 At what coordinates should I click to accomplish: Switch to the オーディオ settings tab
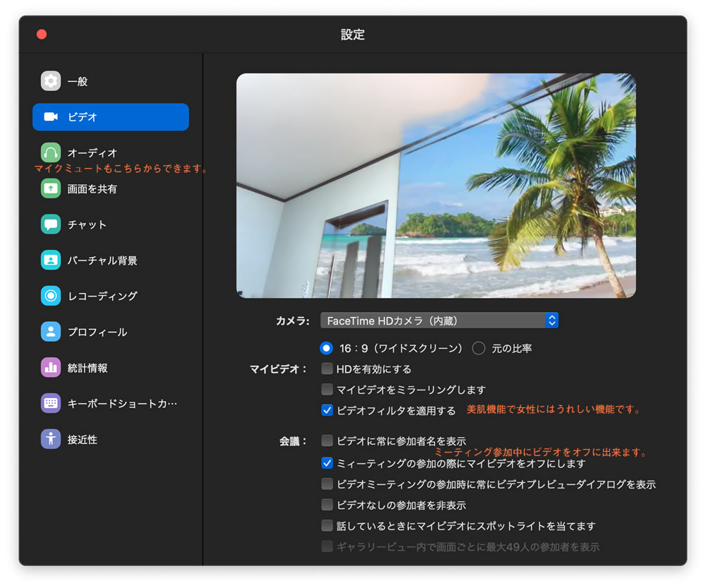(x=110, y=152)
